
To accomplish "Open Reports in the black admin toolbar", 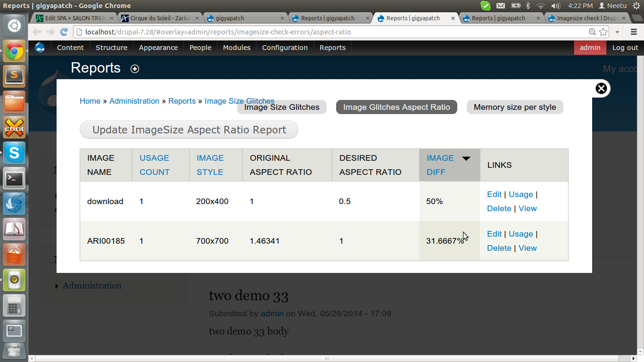I will (x=332, y=48).
